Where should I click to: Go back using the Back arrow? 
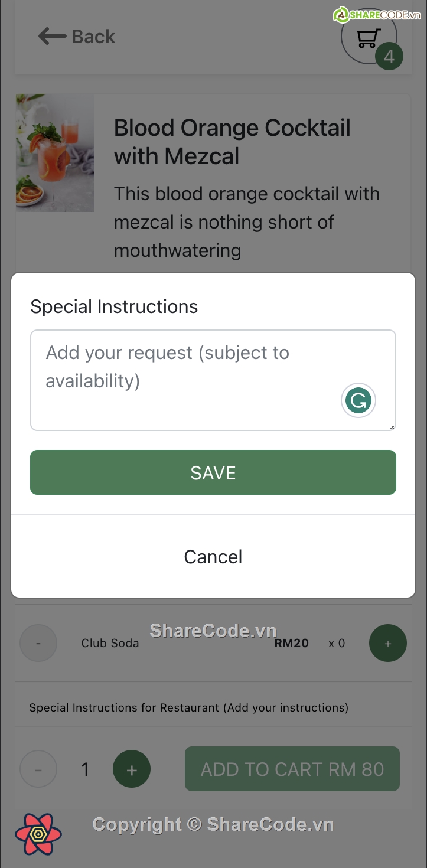(x=76, y=37)
